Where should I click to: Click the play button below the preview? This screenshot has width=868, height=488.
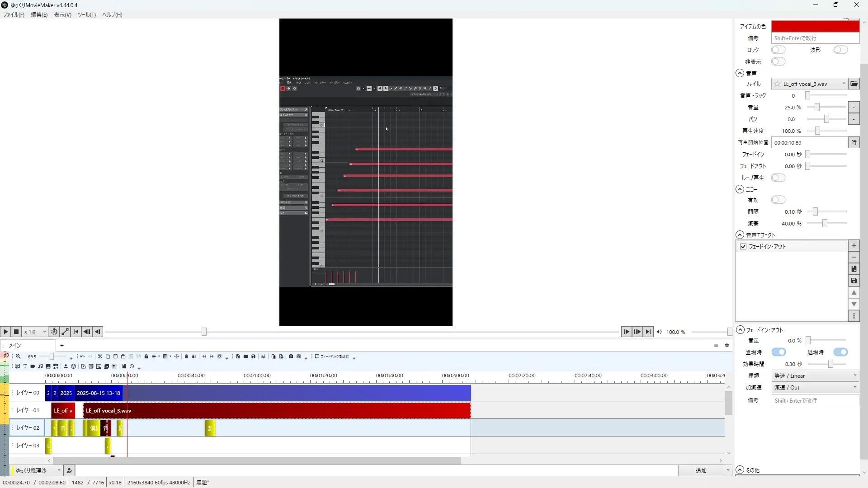point(5,332)
